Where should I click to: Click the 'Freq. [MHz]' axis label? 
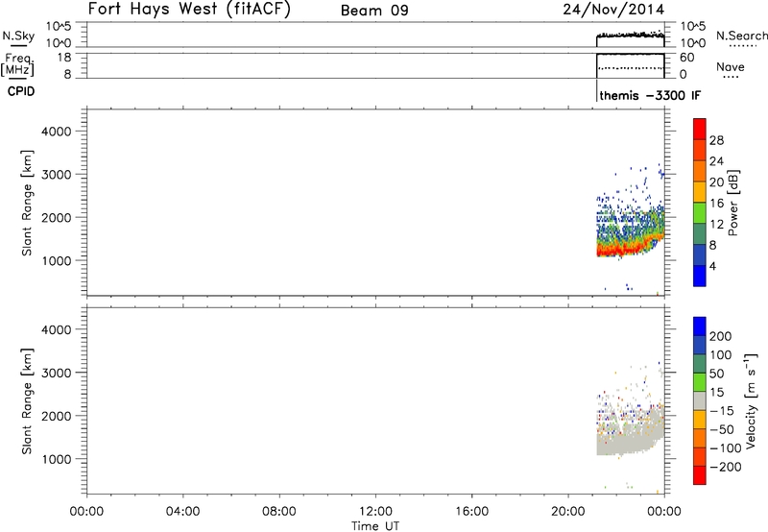pyautogui.click(x=18, y=64)
